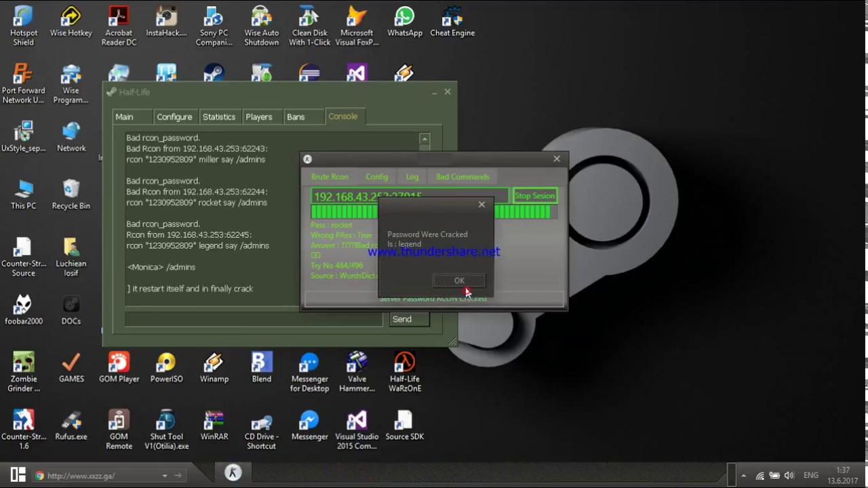Select Shut Tool V1(Otilia).exe icon
The height and width of the screenshot is (488, 868).
[166, 430]
